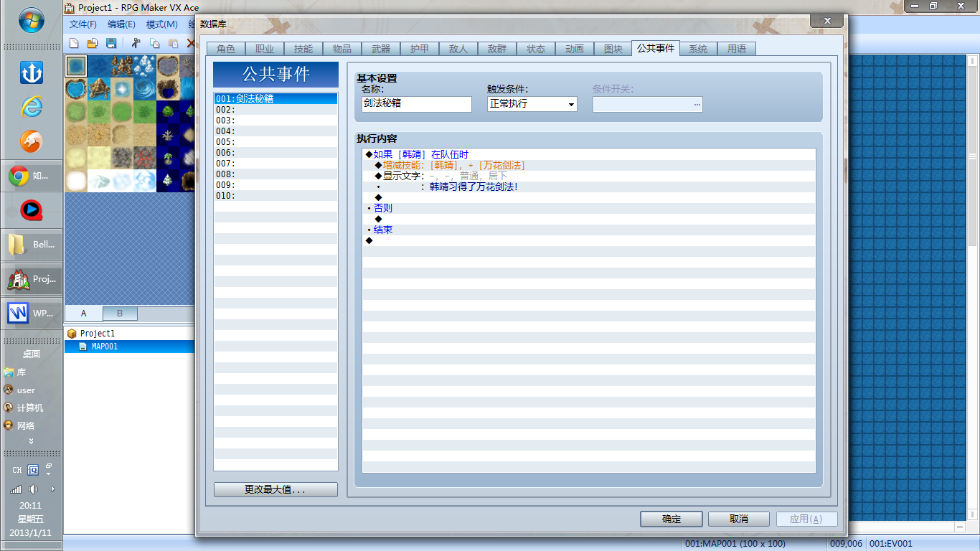Click the 条件开关 selector box
Viewport: 980px width, 551px height.
pyautogui.click(x=647, y=104)
